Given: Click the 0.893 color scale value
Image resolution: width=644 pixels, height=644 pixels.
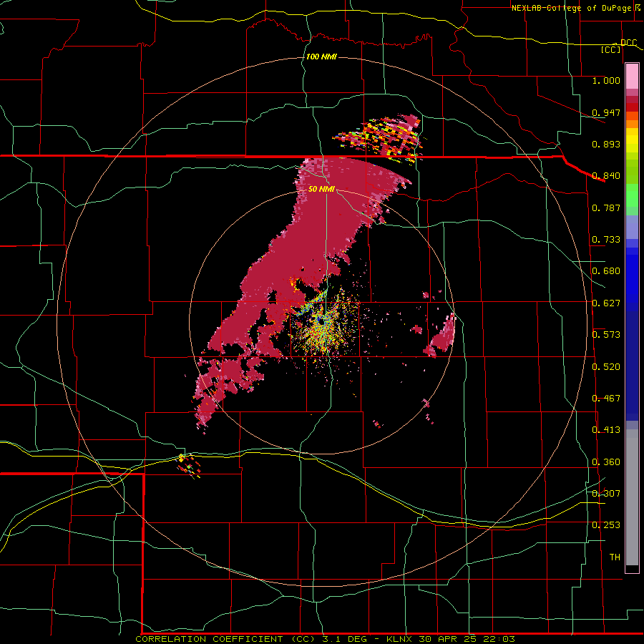Looking at the screenshot, I should point(606,144).
